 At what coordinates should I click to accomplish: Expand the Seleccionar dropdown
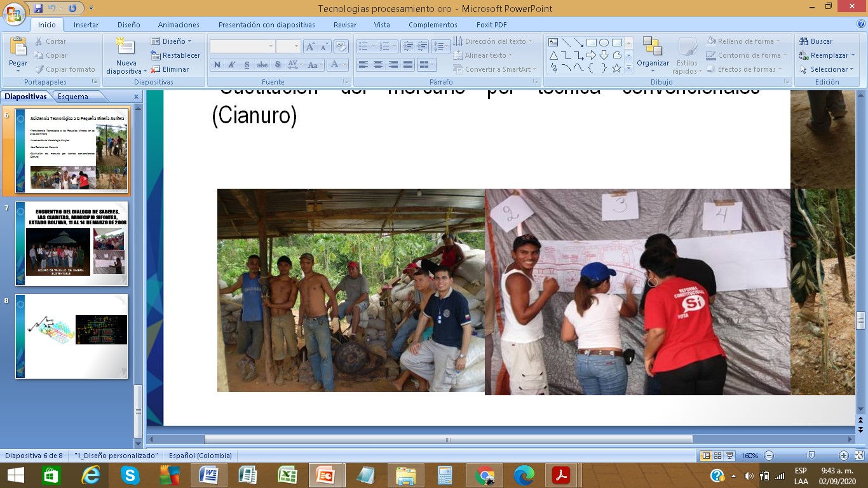(x=827, y=69)
